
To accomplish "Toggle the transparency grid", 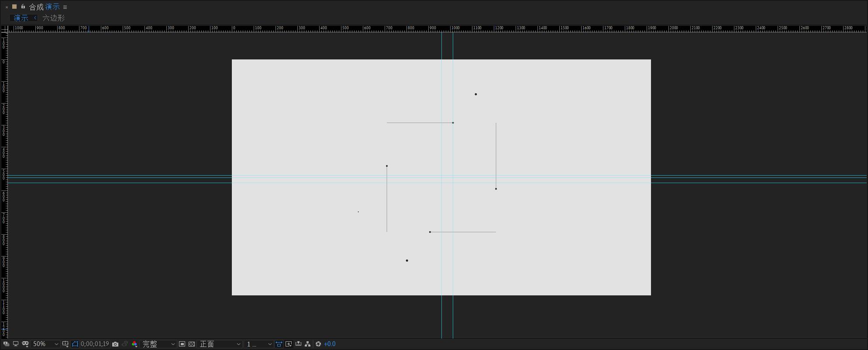I will click(192, 344).
